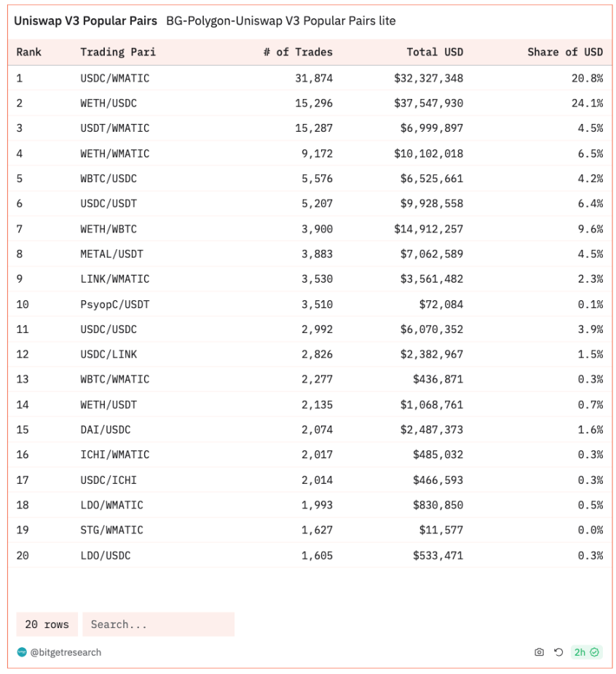616x674 pixels.
Task: Open the @bitgetresearch profile link
Action: 66,652
